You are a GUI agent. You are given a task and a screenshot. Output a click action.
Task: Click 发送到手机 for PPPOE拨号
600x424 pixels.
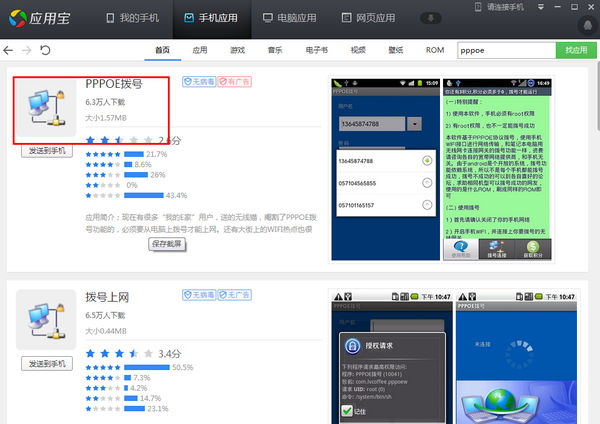point(47,151)
